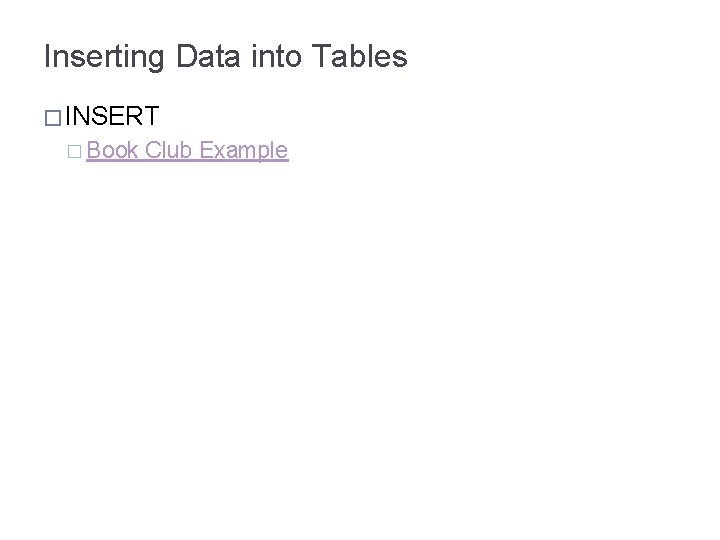Click the capital "B" of the Book link
The width and height of the screenshot is (720, 540).
(x=93, y=151)
